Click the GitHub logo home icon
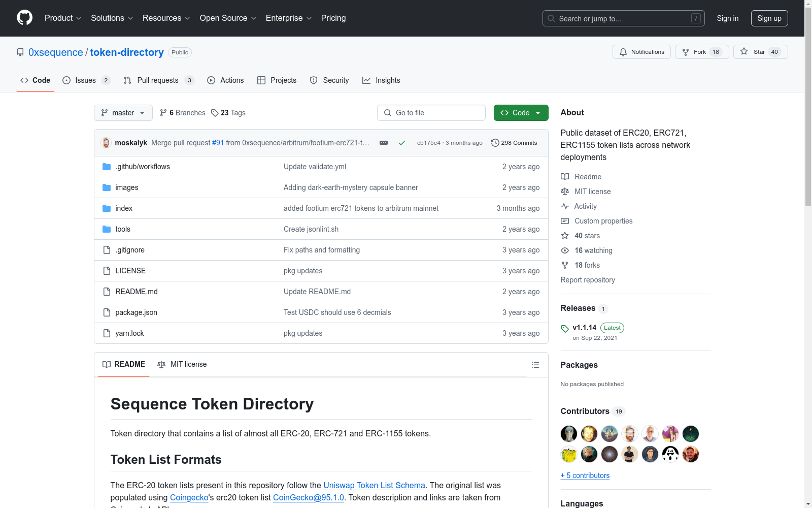Image resolution: width=812 pixels, height=508 pixels. coord(24,18)
